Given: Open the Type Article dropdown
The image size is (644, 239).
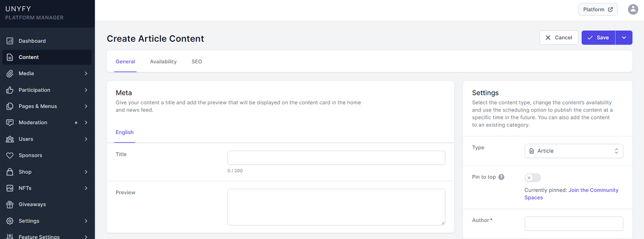Looking at the screenshot, I should click(x=574, y=151).
